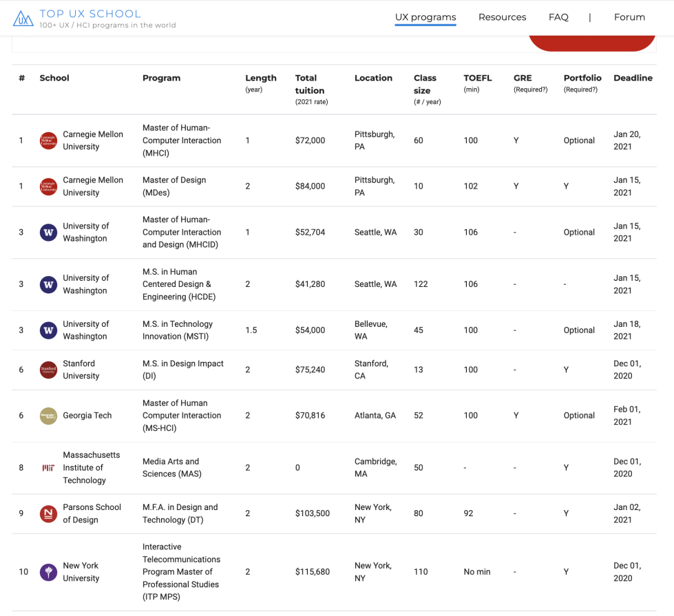Click the Portfolio column header
The height and width of the screenshot is (616, 674).
click(582, 83)
